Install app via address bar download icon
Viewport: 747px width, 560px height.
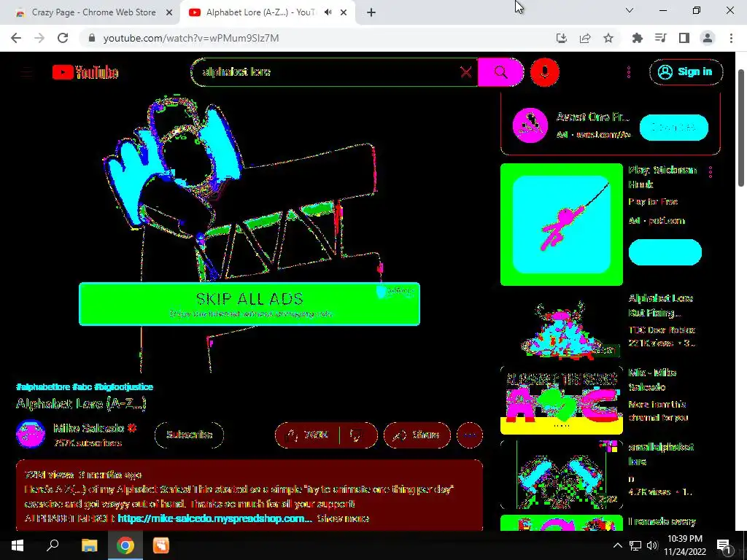coord(562,38)
